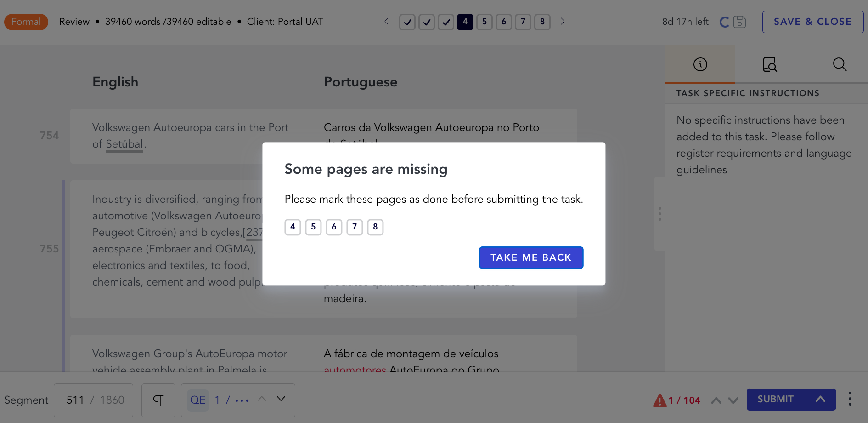Viewport: 868px width, 423px height.
Task: Click the completed checkmark on page 1
Action: click(x=407, y=22)
